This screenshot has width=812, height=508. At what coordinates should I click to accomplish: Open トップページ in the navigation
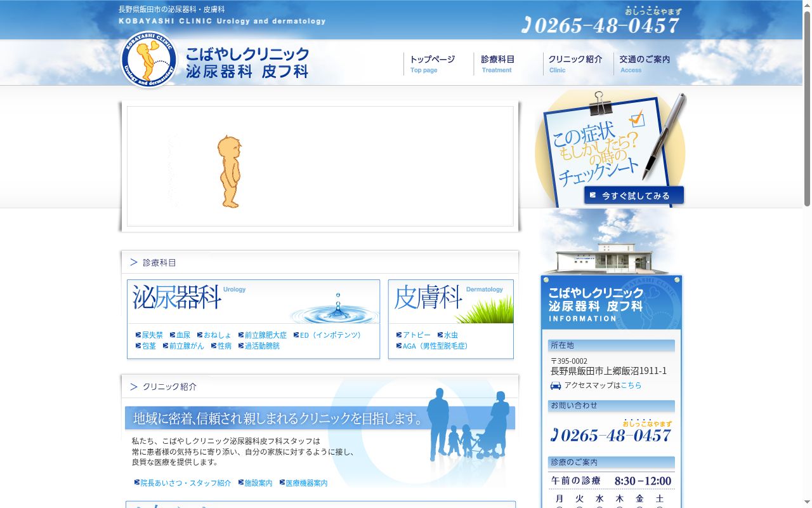pyautogui.click(x=433, y=63)
